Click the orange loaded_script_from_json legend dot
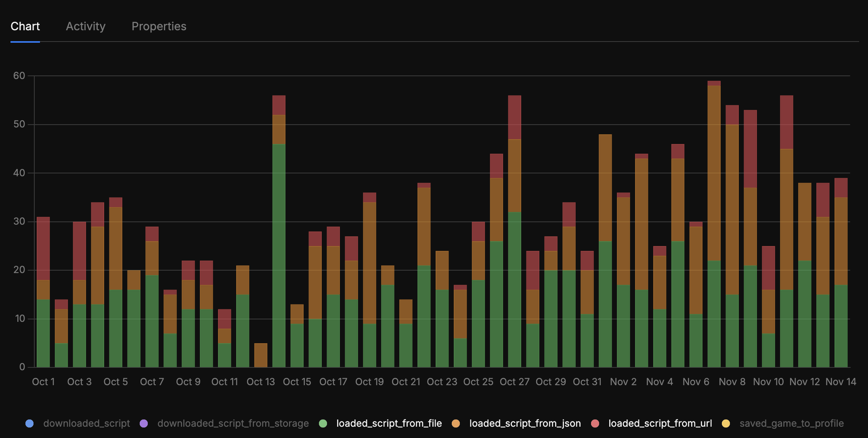The height and width of the screenshot is (438, 868). click(456, 423)
